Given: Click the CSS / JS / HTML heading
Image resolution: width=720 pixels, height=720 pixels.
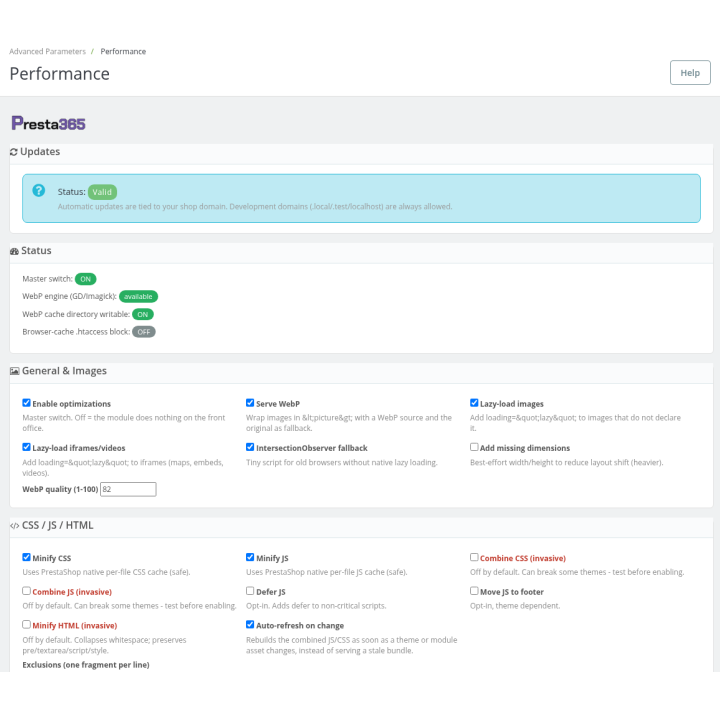Looking at the screenshot, I should [x=57, y=525].
